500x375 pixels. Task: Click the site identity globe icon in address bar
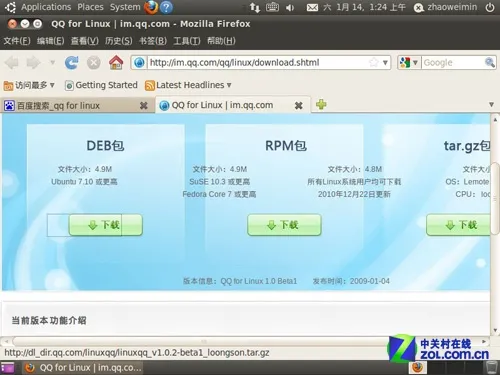coord(140,63)
